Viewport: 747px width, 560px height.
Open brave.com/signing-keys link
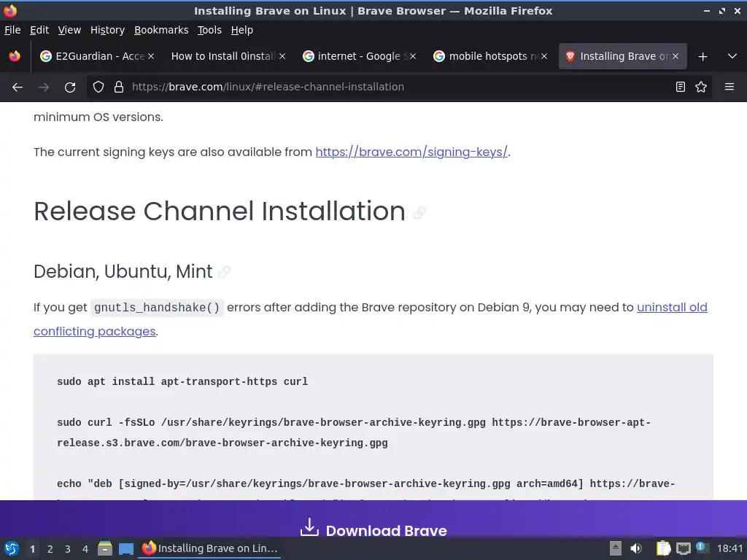[411, 152]
